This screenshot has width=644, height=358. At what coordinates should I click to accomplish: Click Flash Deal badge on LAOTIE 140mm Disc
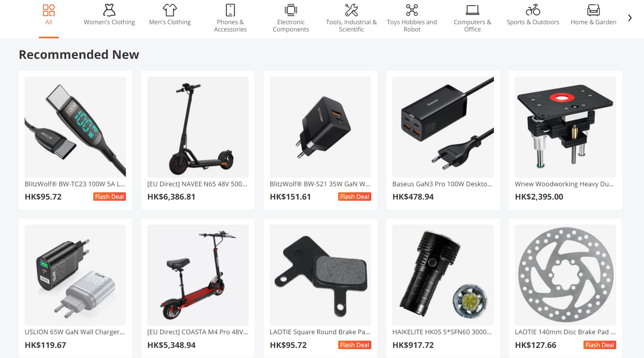600,345
